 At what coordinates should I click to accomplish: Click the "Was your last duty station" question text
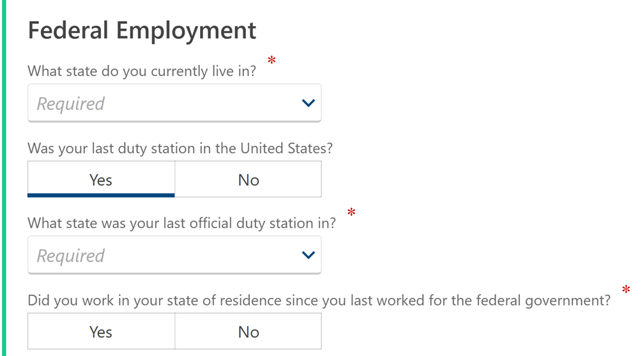tap(180, 148)
